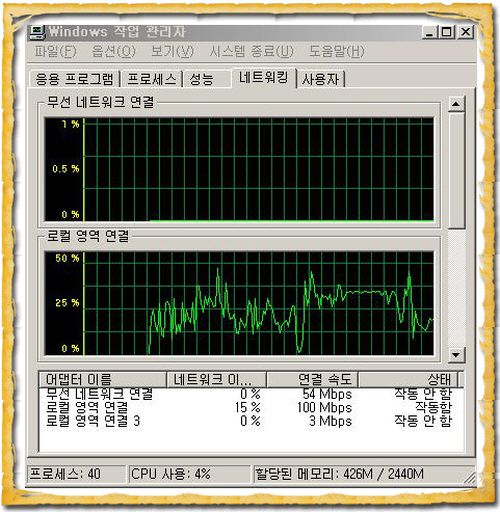This screenshot has width=500, height=512.
Task: Open the 보기(V) menu
Action: (172, 51)
